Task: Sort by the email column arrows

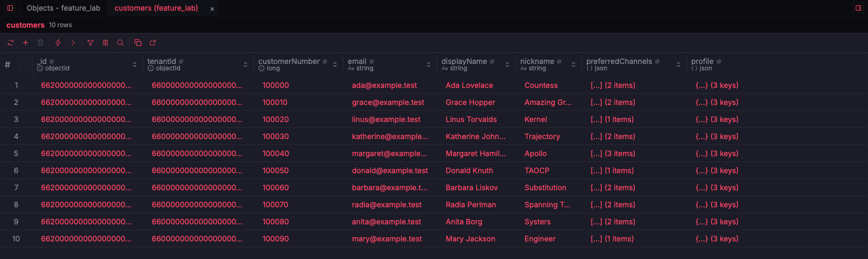Action: coord(429,64)
